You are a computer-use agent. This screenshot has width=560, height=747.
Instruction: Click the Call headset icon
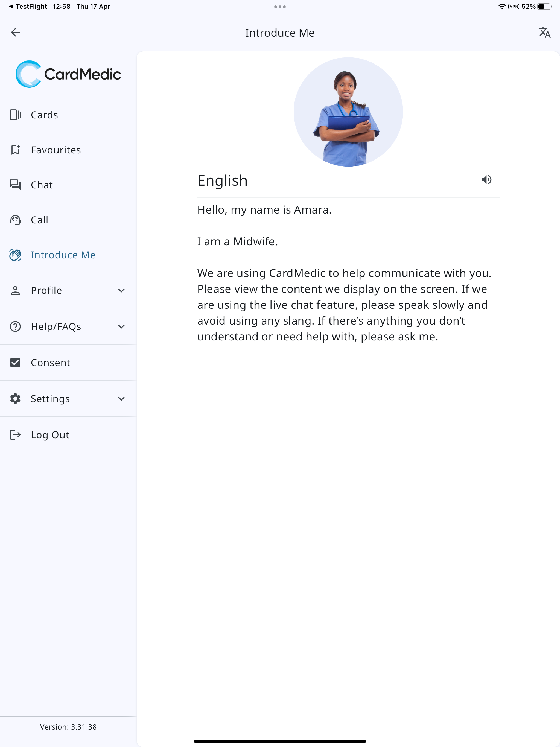pyautogui.click(x=15, y=220)
